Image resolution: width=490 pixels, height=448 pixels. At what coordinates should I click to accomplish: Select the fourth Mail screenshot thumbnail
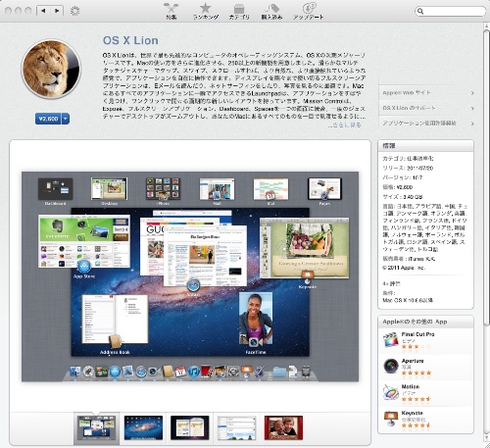point(236,427)
